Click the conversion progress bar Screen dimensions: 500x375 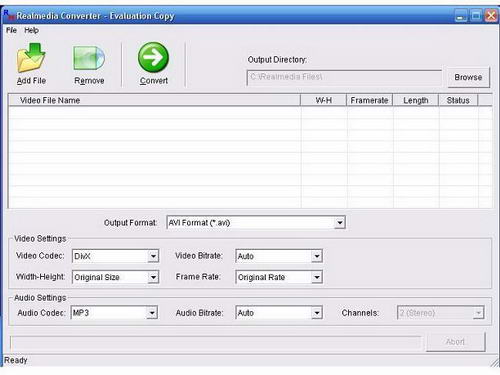216,342
